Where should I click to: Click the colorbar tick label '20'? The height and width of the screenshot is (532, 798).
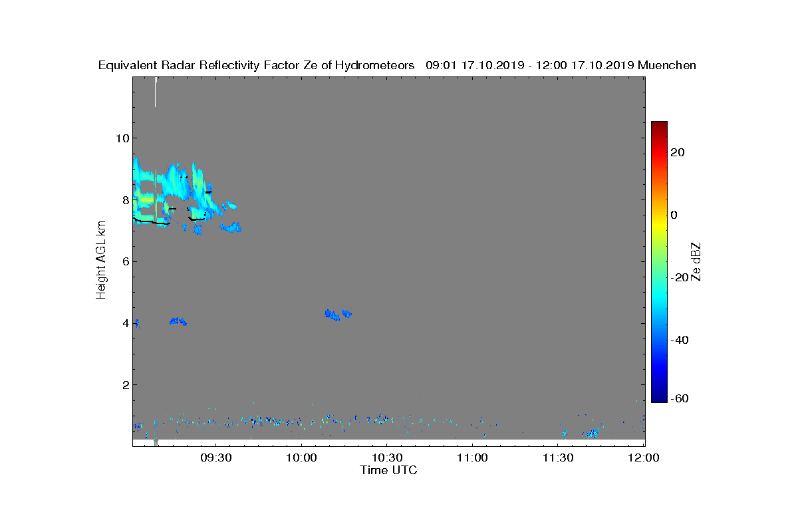[x=678, y=152]
